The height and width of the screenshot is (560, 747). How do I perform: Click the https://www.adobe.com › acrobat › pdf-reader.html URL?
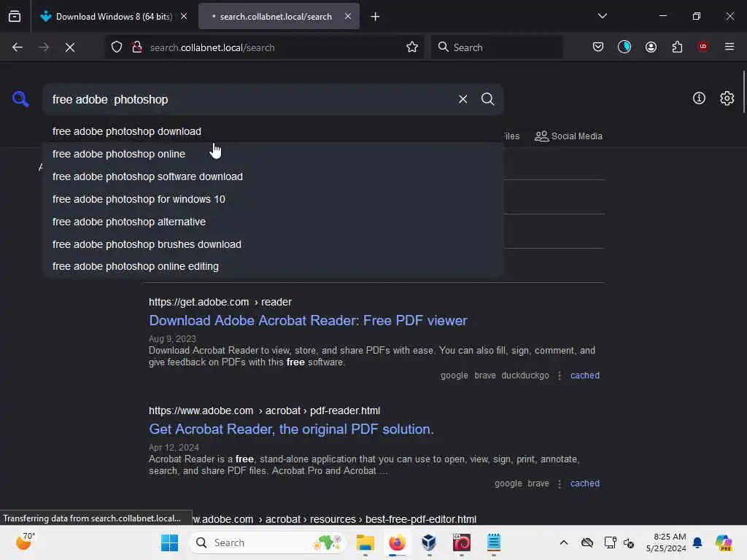264,411
